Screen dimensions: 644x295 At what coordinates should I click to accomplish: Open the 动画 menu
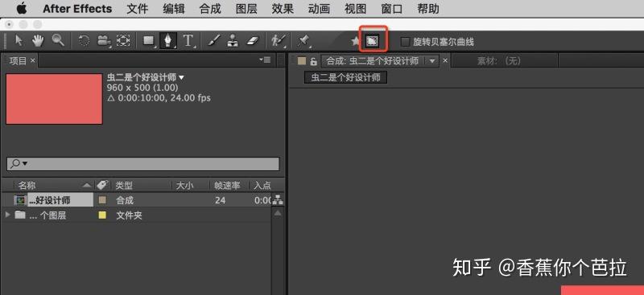(319, 9)
